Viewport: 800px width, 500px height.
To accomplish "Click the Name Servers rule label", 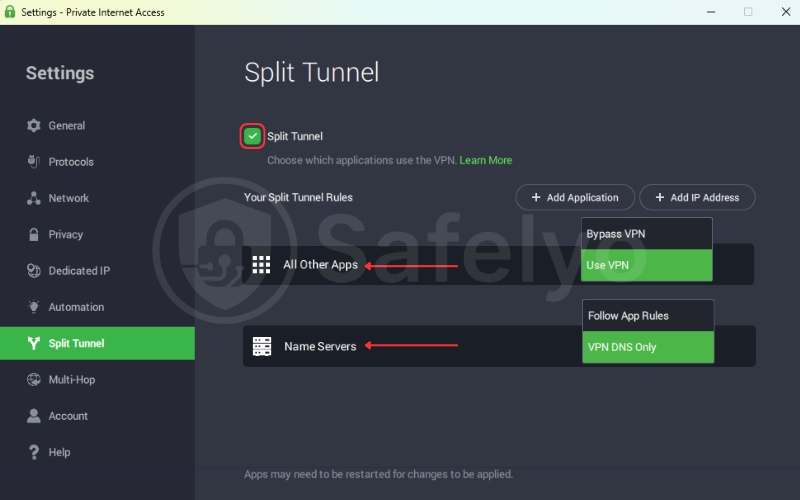I will (x=320, y=346).
